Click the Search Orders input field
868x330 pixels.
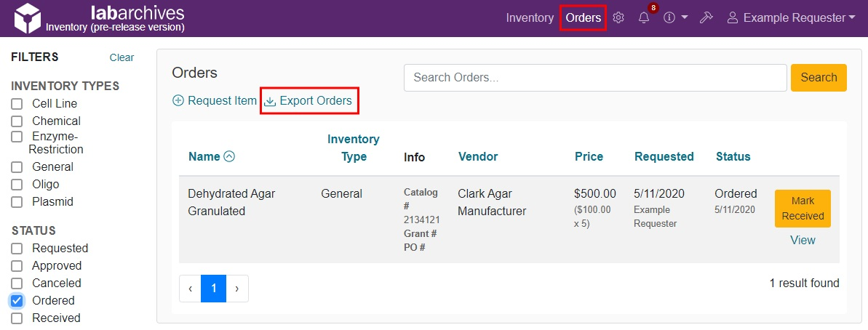click(x=594, y=78)
